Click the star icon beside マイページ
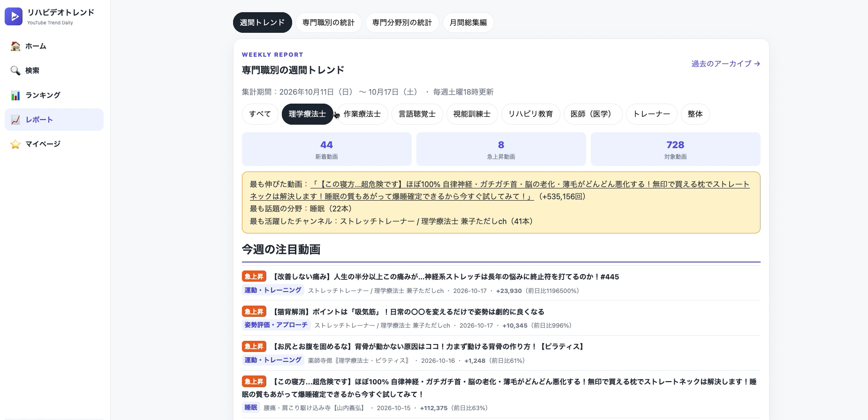Screen dimensions: 868x420 15,144
